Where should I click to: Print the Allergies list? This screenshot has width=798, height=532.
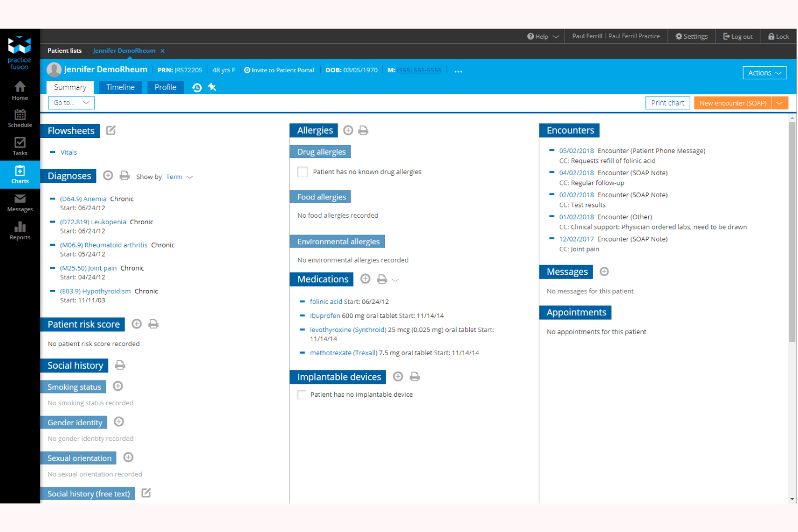pos(363,130)
